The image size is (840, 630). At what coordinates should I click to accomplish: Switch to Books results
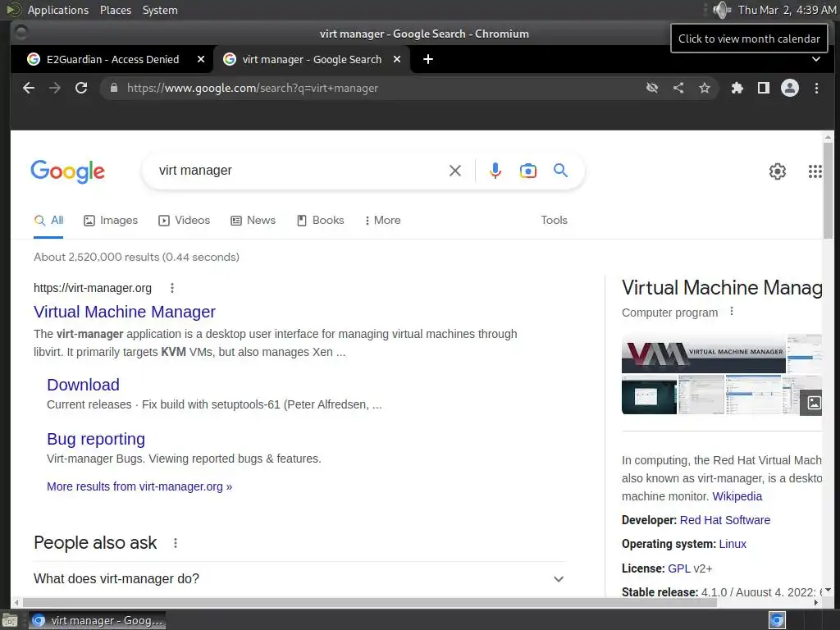[321, 220]
